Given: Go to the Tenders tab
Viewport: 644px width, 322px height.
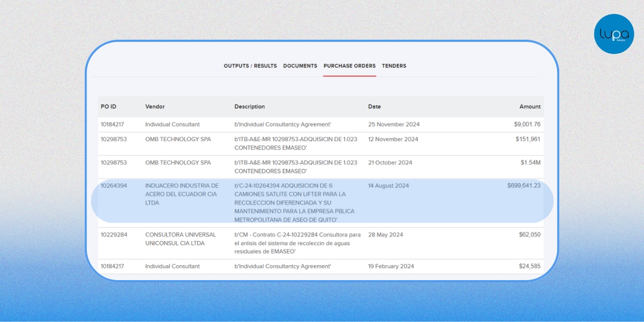Looking at the screenshot, I should [x=394, y=66].
